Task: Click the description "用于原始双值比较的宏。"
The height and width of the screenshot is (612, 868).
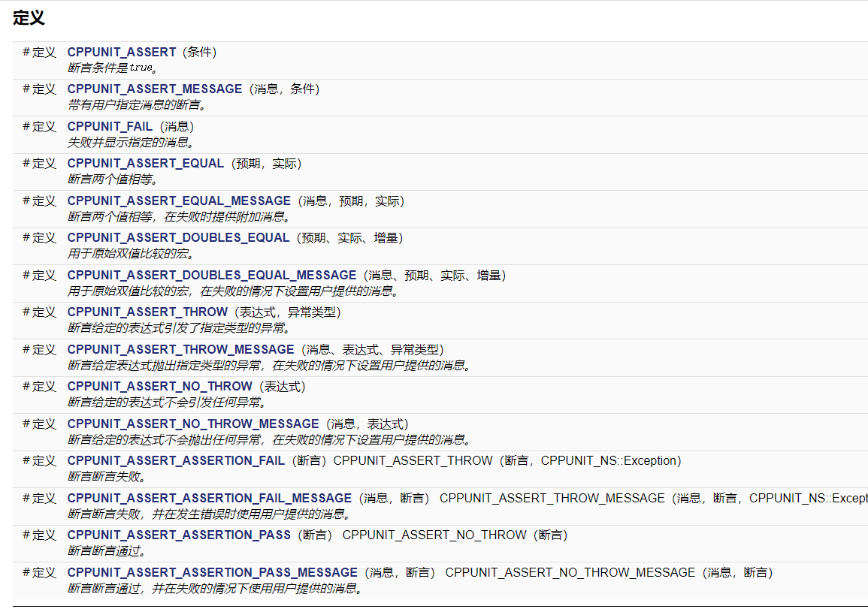Action: pyautogui.click(x=132, y=253)
